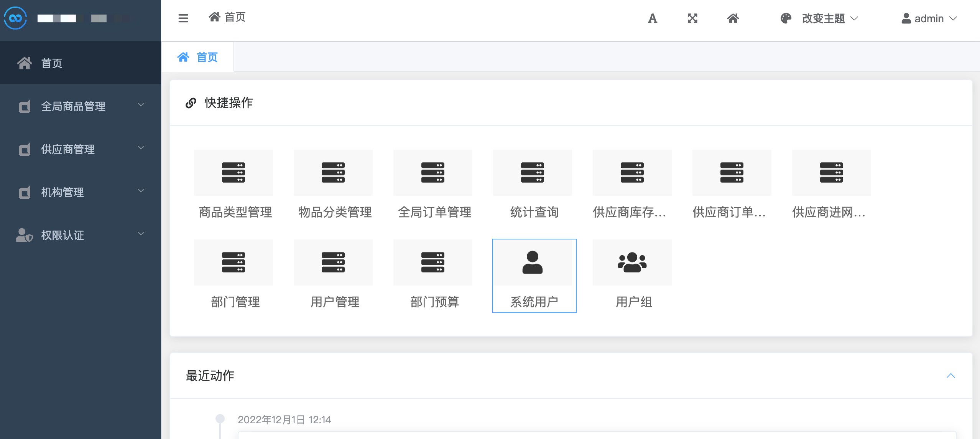The height and width of the screenshot is (439, 980).
Task: Click the icon left of 机构管理
Action: 25,192
